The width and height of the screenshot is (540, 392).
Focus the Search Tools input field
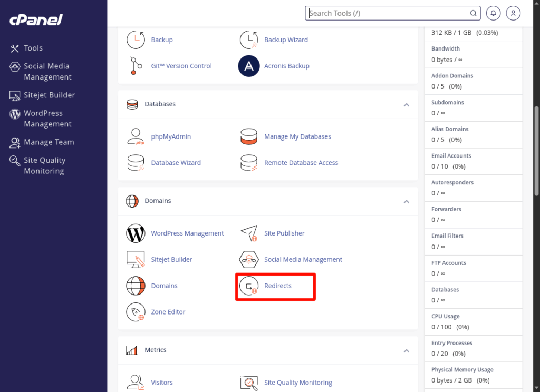(388, 13)
